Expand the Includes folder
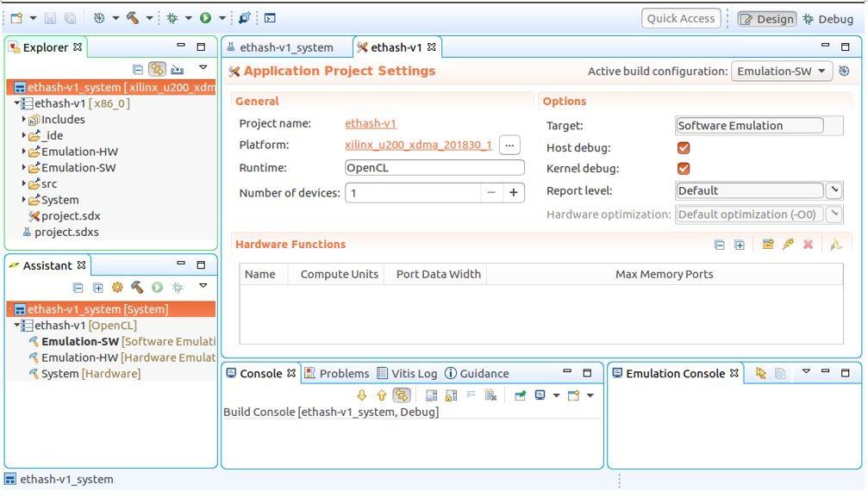The width and height of the screenshot is (868, 497). tap(24, 119)
